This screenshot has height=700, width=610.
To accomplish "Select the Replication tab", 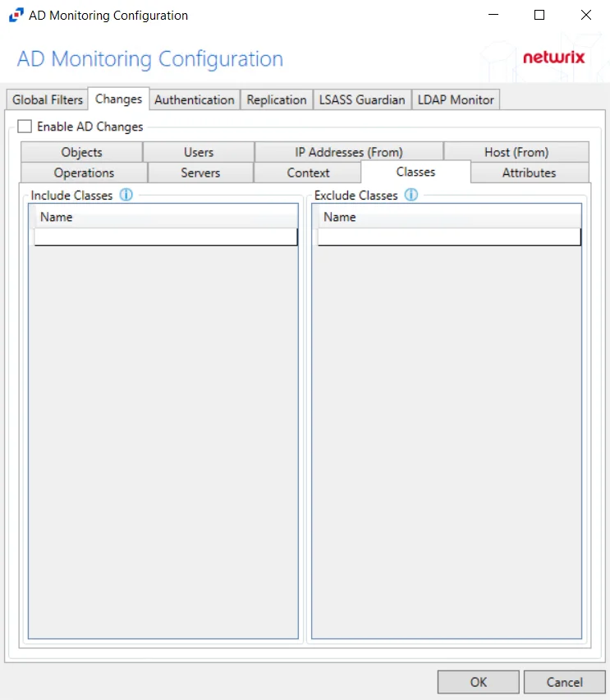I will pyautogui.click(x=277, y=99).
